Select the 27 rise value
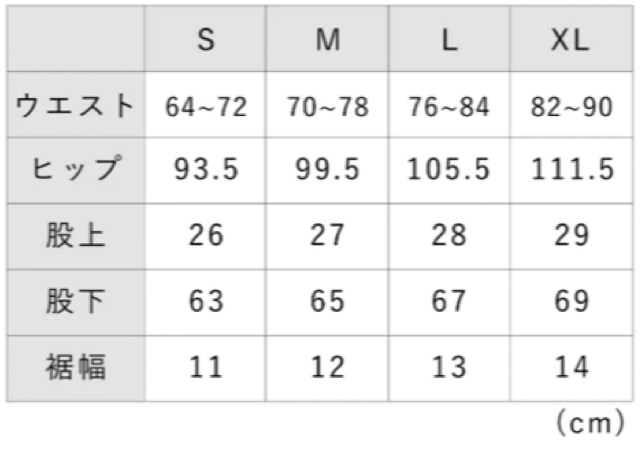The image size is (640, 449). 328,236
